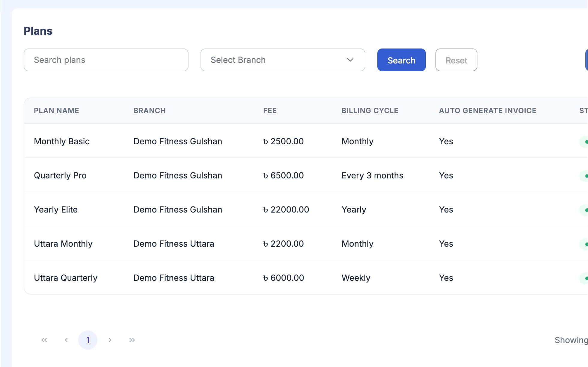This screenshot has width=588, height=367.
Task: Click the Monthly Basic plan name
Action: [62, 141]
